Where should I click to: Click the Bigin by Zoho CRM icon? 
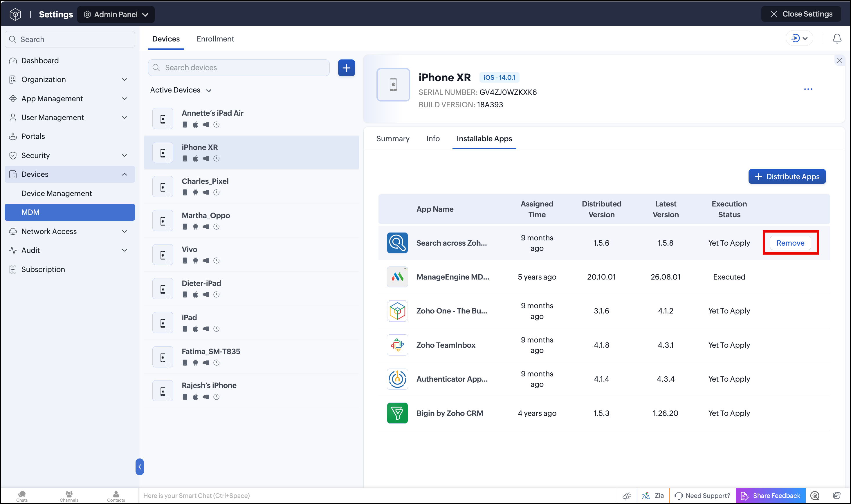[397, 413]
